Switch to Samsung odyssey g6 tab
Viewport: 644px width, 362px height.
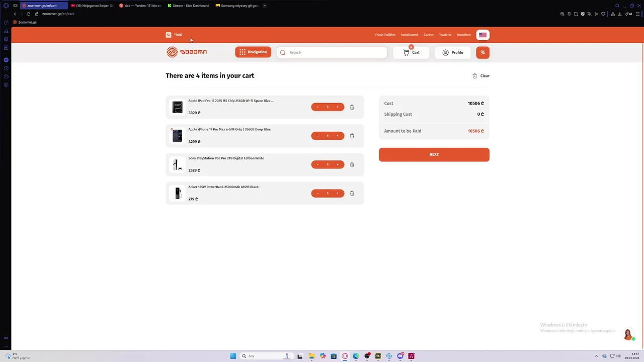point(237,6)
